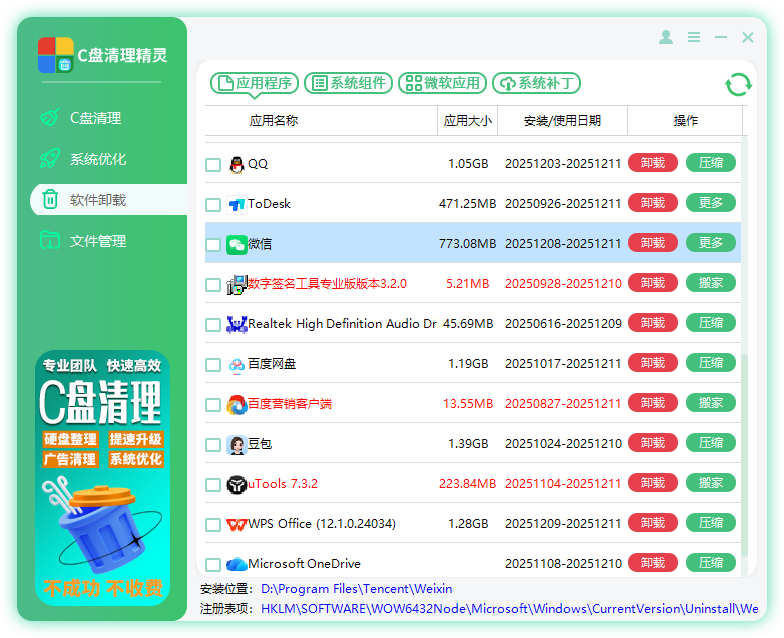This screenshot has width=784, height=638.
Task: Click the C盘清理 promotional banner
Action: (x=102, y=477)
